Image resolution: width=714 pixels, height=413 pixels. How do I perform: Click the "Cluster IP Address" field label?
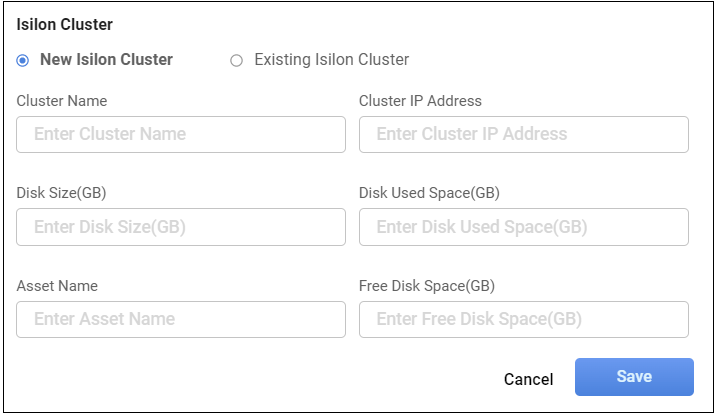[x=420, y=101]
